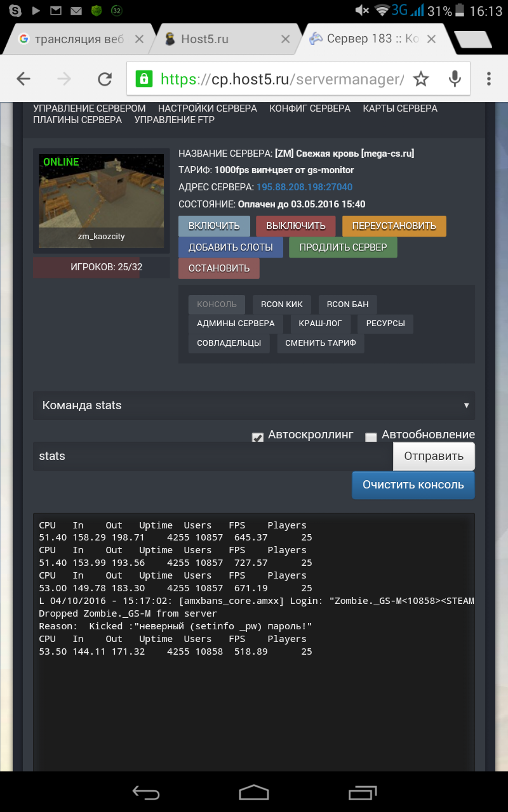
Task: Open 'Сменить тариф' tab
Action: pyautogui.click(x=321, y=343)
